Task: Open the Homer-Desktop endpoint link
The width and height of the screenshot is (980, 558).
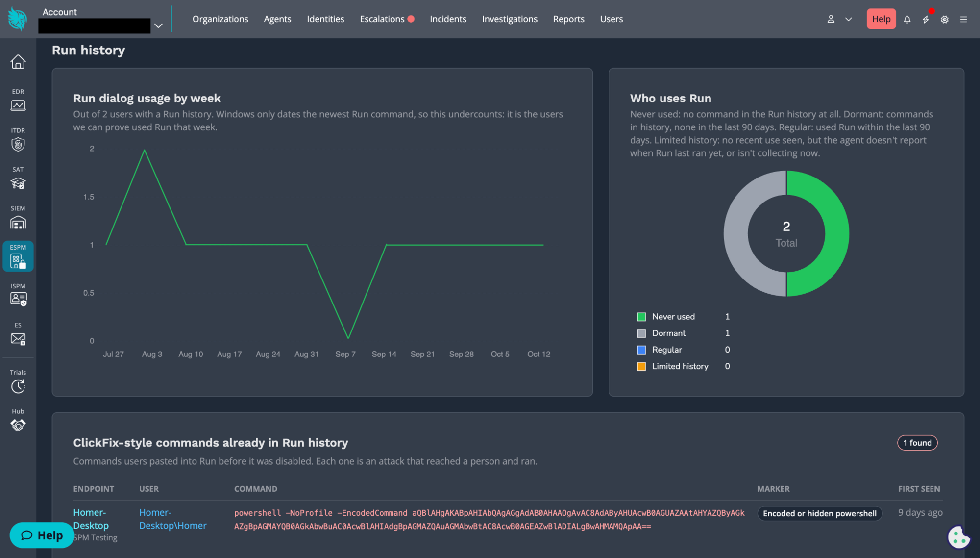Action: click(x=91, y=519)
